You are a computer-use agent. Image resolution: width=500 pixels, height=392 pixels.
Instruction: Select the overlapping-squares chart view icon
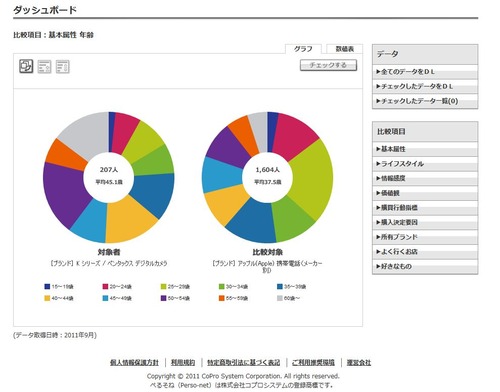pyautogui.click(x=26, y=66)
